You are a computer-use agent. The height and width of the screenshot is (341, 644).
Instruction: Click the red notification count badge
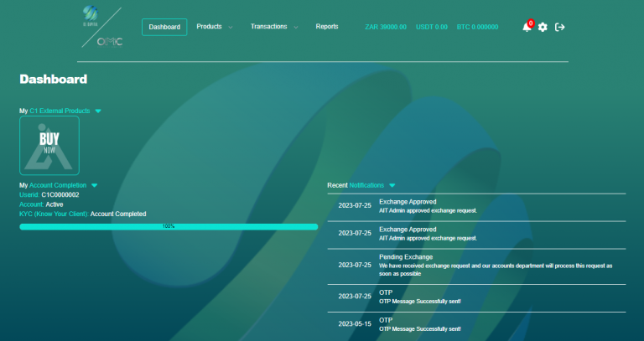(531, 23)
